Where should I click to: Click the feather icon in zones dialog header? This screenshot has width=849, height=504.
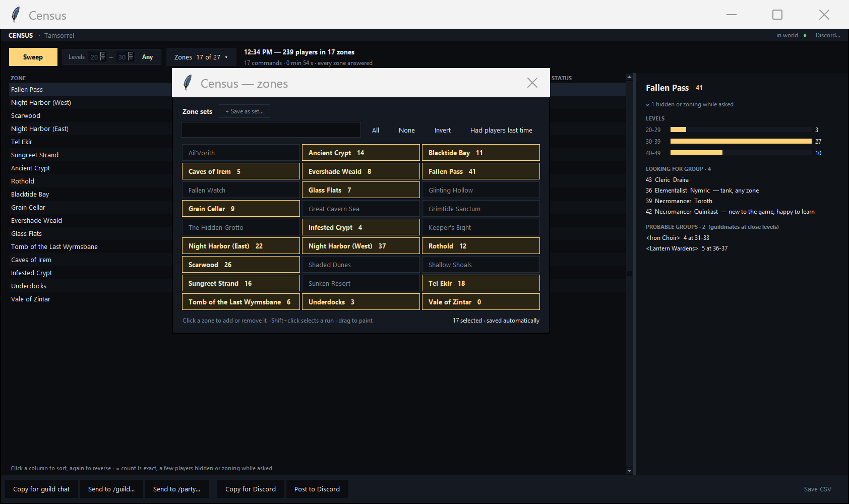tap(188, 83)
